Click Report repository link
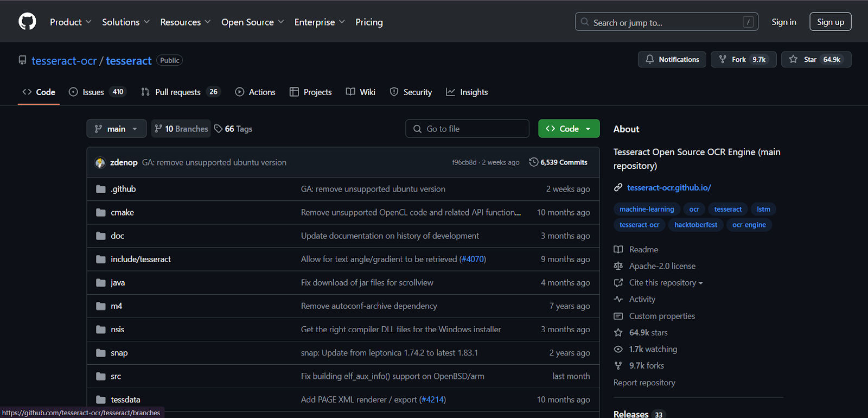The image size is (868, 418). click(644, 383)
